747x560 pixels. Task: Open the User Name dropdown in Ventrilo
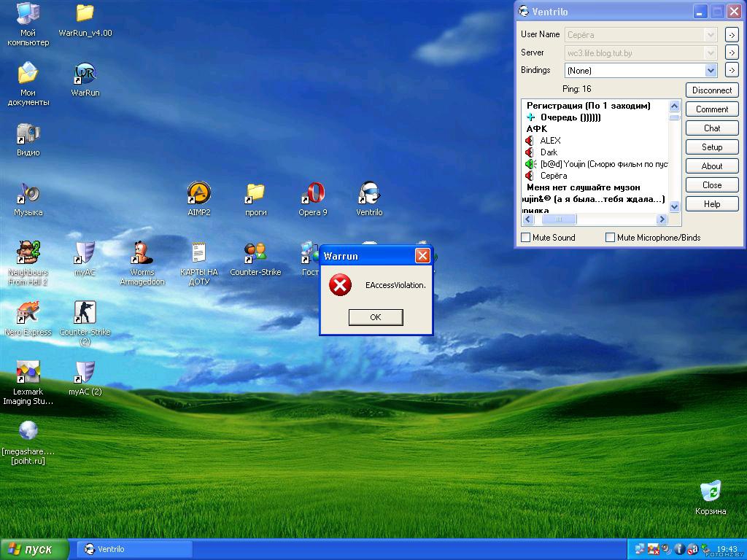pos(711,35)
